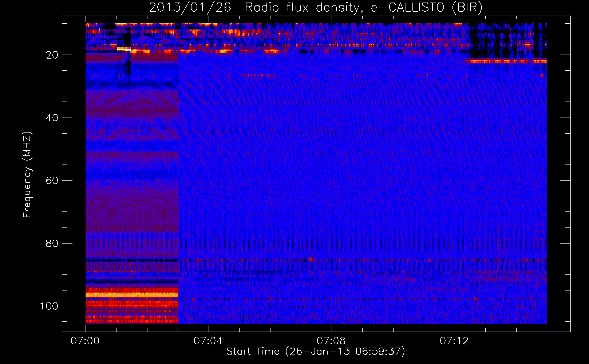Image resolution: width=589 pixels, height=364 pixels.
Task: Click the "Start Time (26-Jan-13 06:59:37)" label
Action: point(316,352)
